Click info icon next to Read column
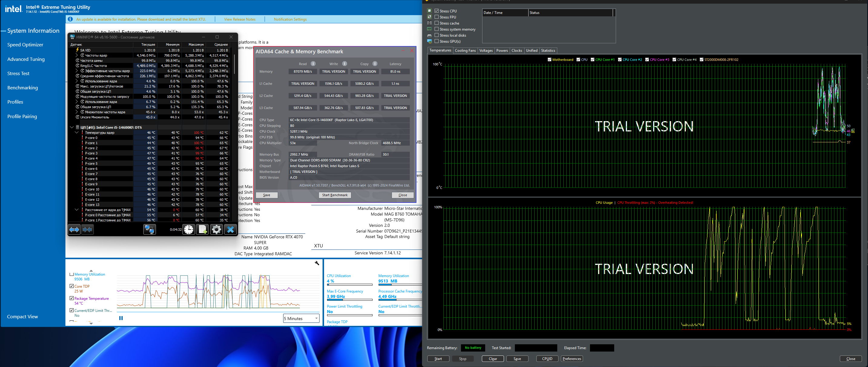The height and width of the screenshot is (367, 868). [x=313, y=64]
